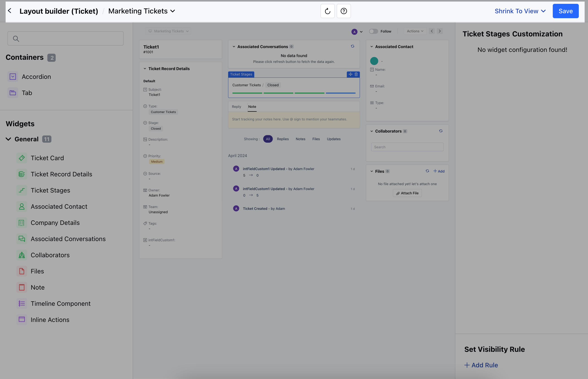The width and height of the screenshot is (588, 379).
Task: Go back using the left arrow
Action: pos(10,11)
